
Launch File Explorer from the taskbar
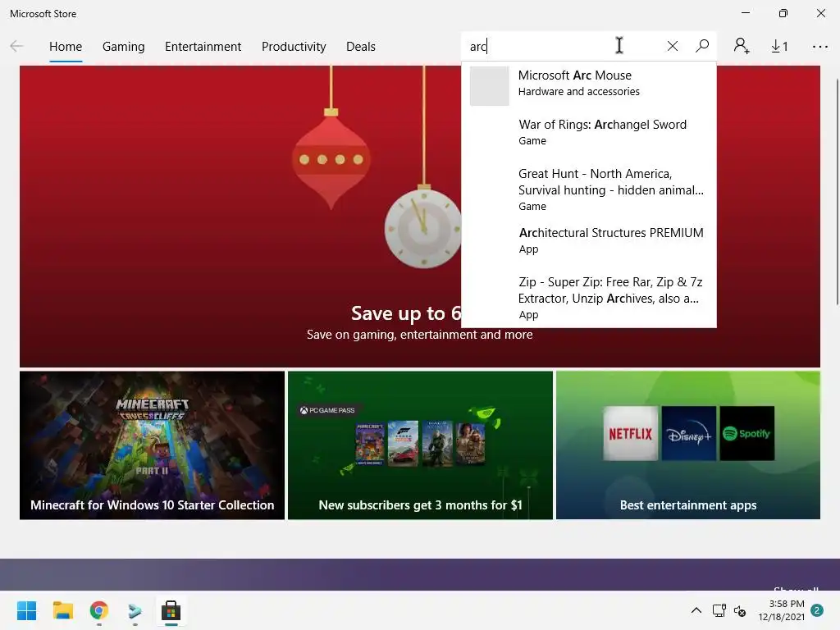(62, 610)
